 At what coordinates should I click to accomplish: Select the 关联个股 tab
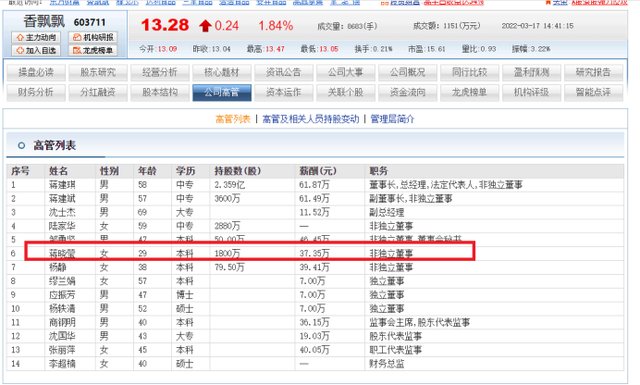point(346,93)
